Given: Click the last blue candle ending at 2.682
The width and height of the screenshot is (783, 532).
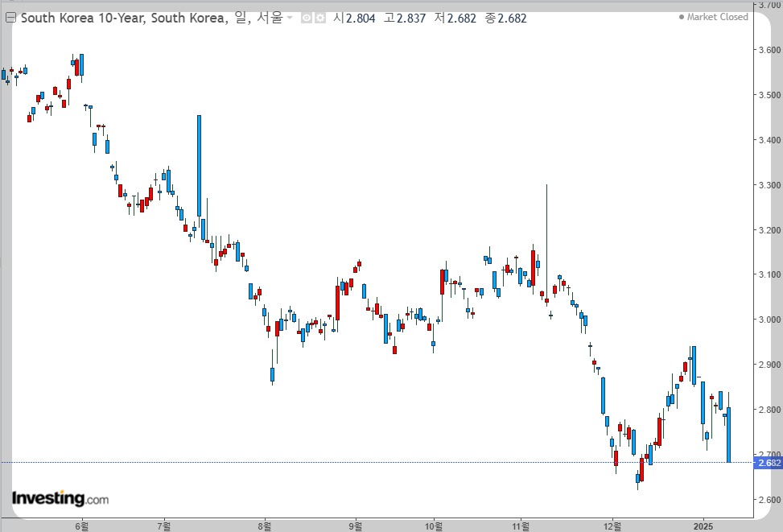Looking at the screenshot, I should pos(728,435).
